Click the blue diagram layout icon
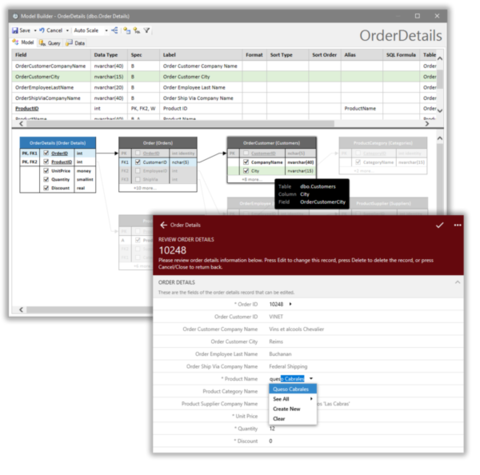480x475 pixels. click(x=115, y=30)
